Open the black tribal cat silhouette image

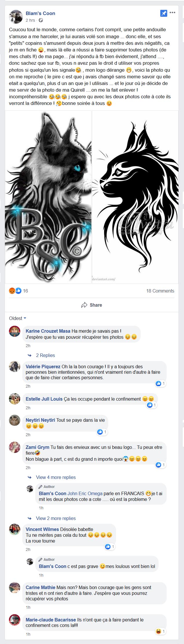point(135,197)
